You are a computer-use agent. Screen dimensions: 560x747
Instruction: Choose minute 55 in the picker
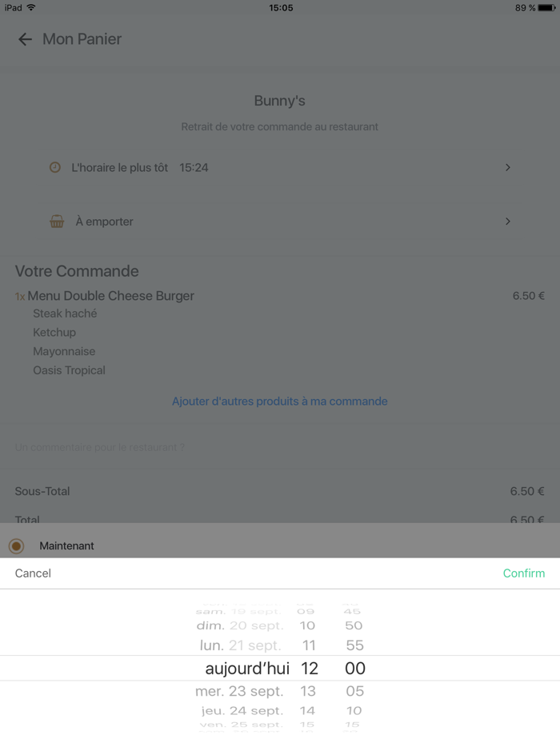(354, 645)
